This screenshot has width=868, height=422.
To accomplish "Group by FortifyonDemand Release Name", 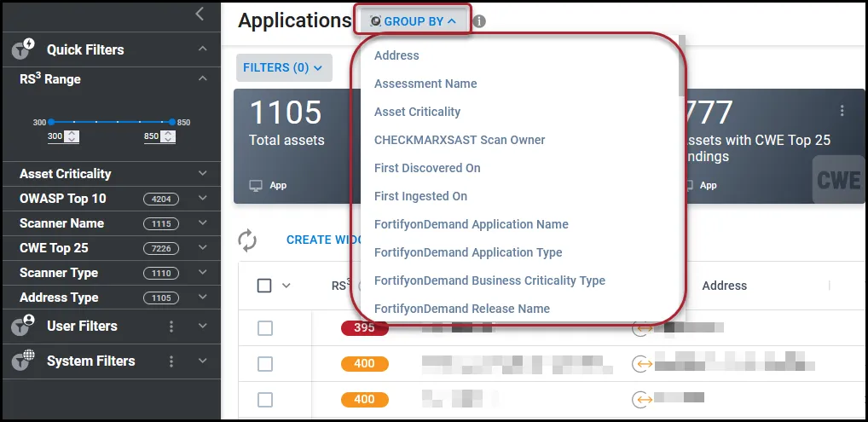I will [461, 309].
